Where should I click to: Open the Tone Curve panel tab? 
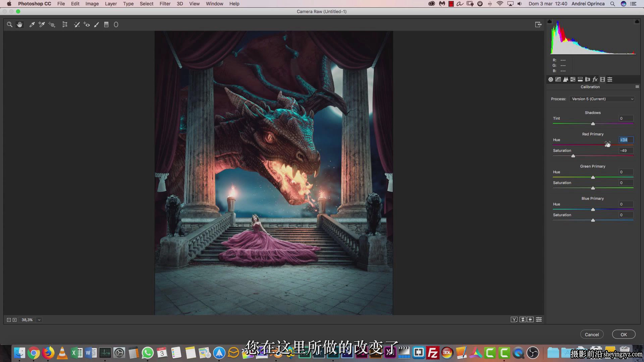(558, 79)
